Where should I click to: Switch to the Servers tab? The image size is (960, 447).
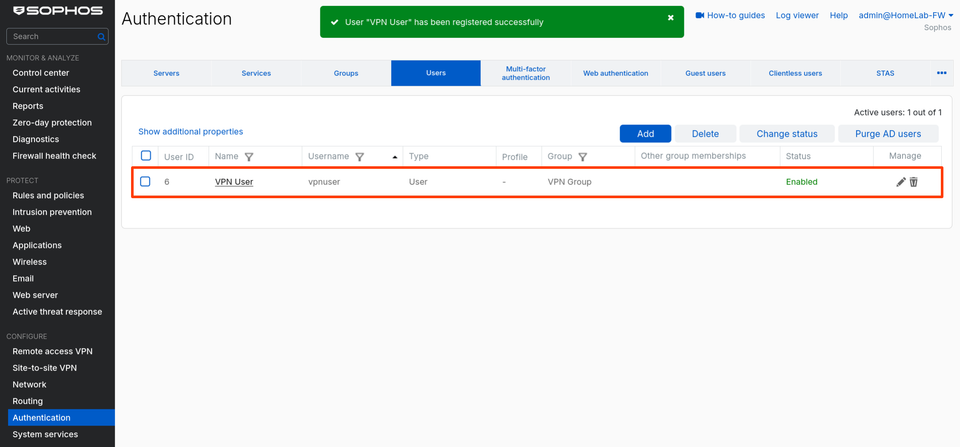coord(166,73)
